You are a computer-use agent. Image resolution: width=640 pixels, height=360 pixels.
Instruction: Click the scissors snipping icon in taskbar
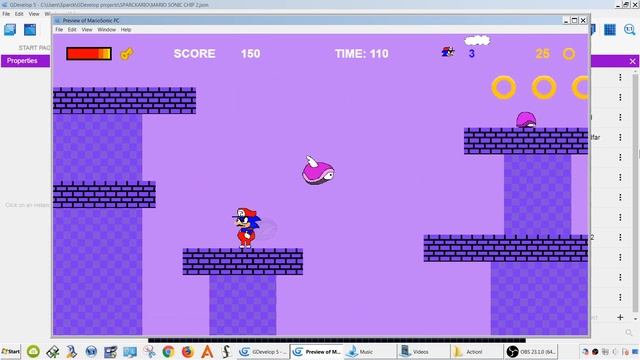click(x=149, y=351)
